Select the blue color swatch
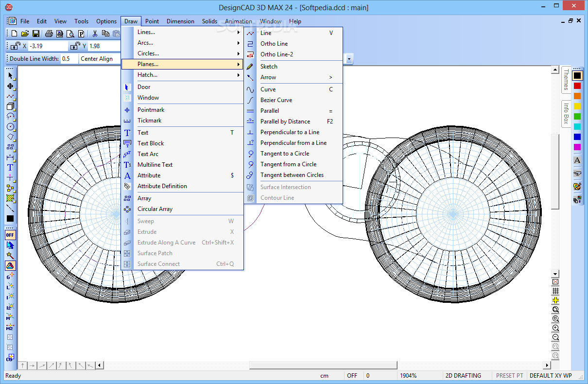Image resolution: width=588 pixels, height=384 pixels. point(577,137)
